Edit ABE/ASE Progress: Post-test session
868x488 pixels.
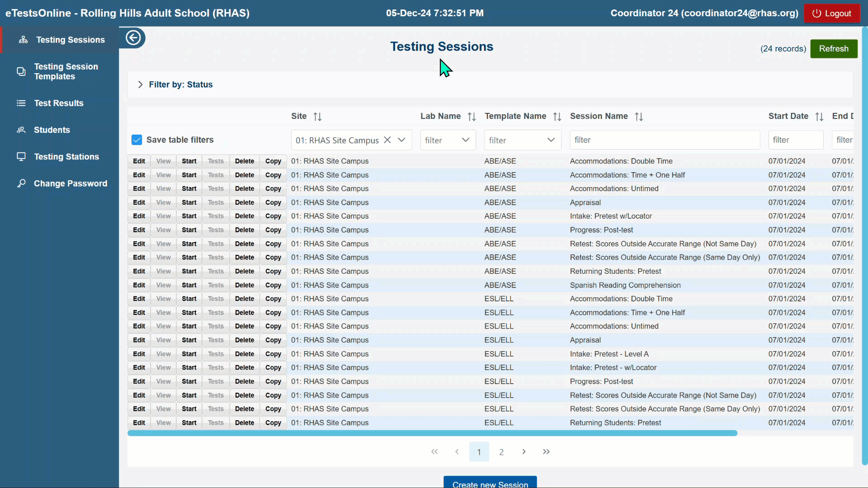[139, 230]
